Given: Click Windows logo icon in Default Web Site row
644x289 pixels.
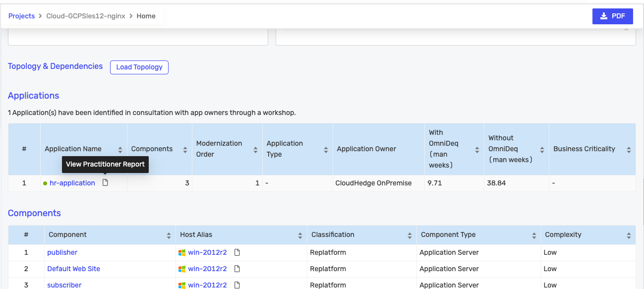Looking at the screenshot, I should pyautogui.click(x=182, y=269).
